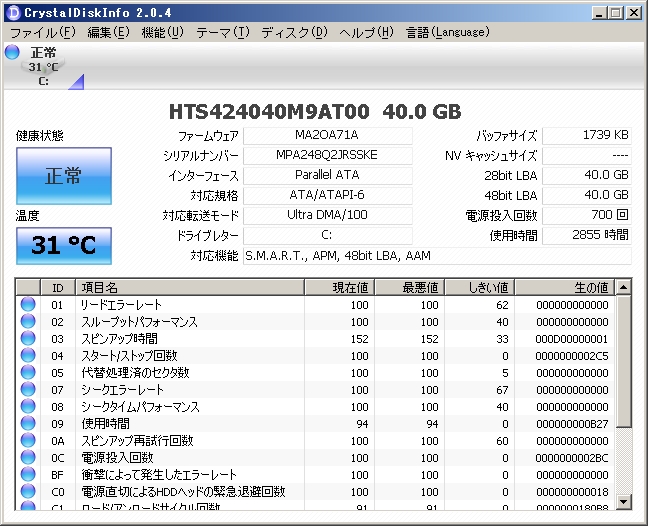648x526 pixels.
Task: Select the スピンアップ時間 attribute name
Action: click(119, 339)
